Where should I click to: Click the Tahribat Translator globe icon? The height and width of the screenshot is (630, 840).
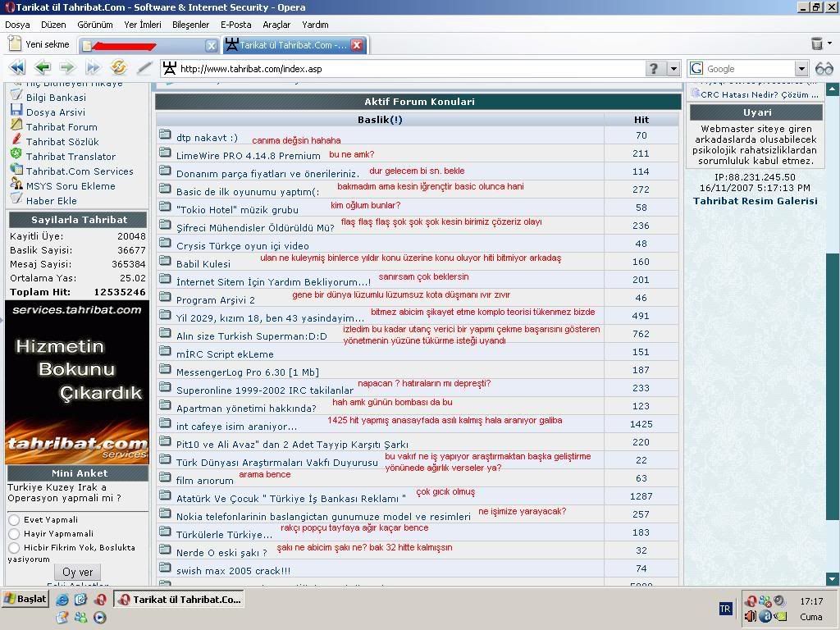[16, 153]
